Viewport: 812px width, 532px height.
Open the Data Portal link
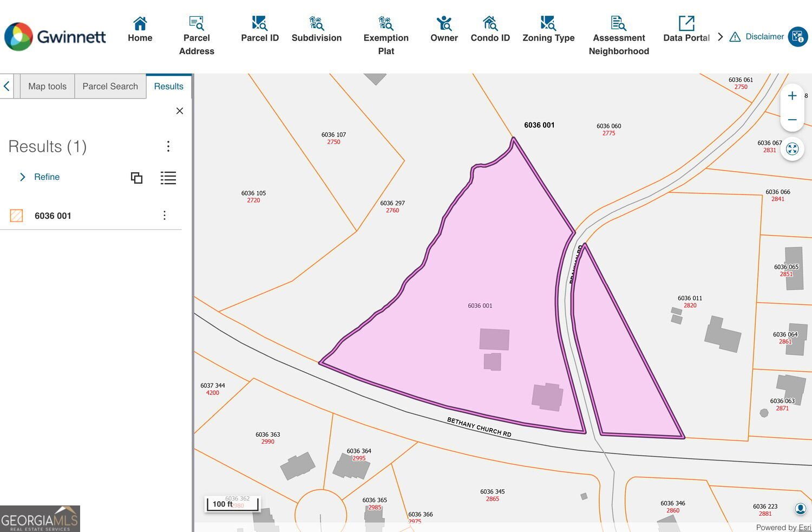686,30
